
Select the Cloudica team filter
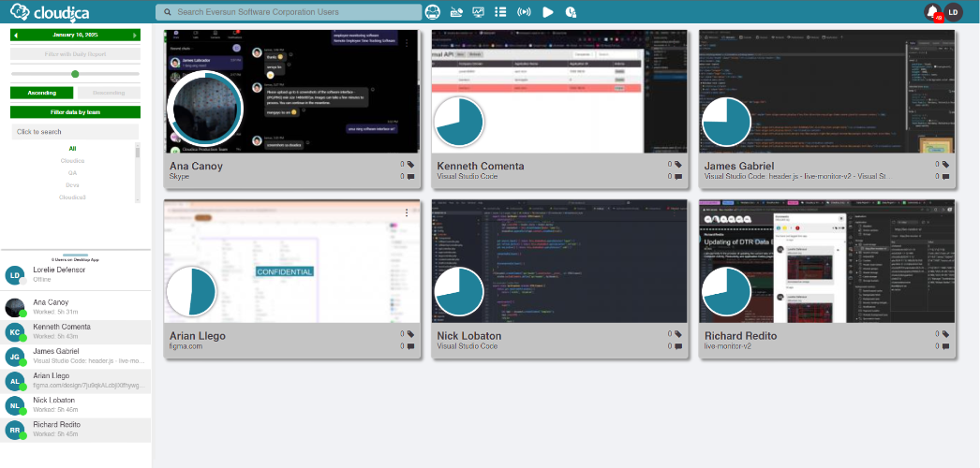(72, 160)
